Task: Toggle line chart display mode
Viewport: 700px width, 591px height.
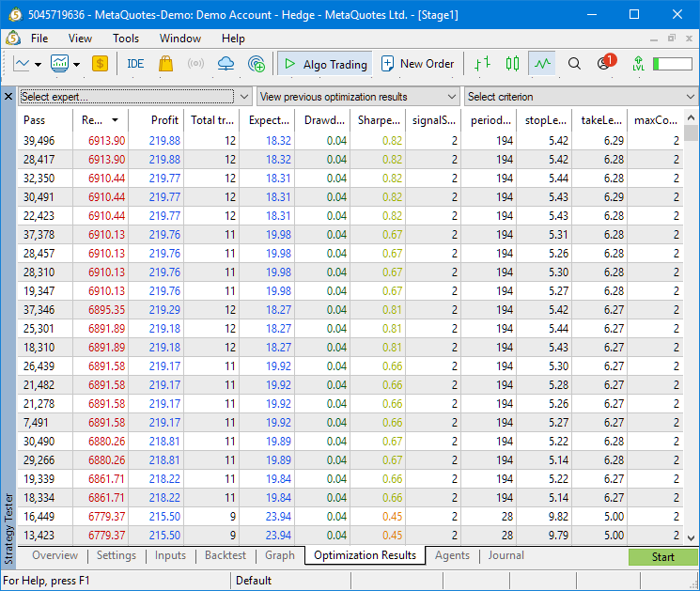Action: 542,64
